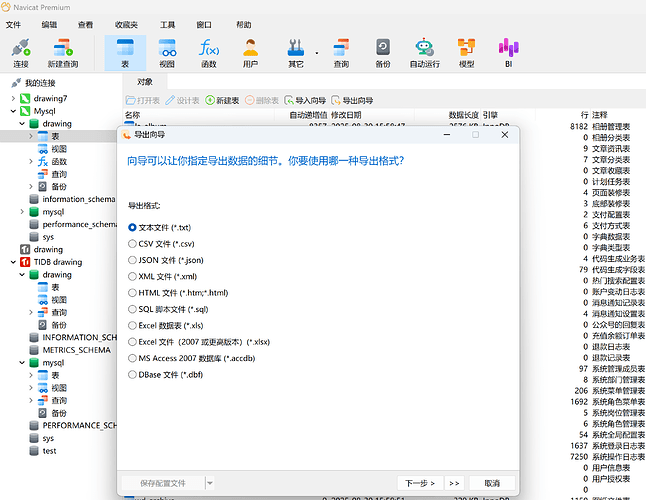Viewport: 646px width, 500px height.
Task: Open the 编辑 menu
Action: pyautogui.click(x=49, y=25)
